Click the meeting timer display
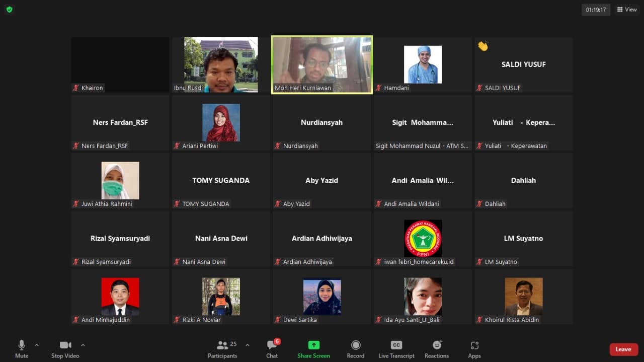This screenshot has height=362, width=644. coord(596,10)
